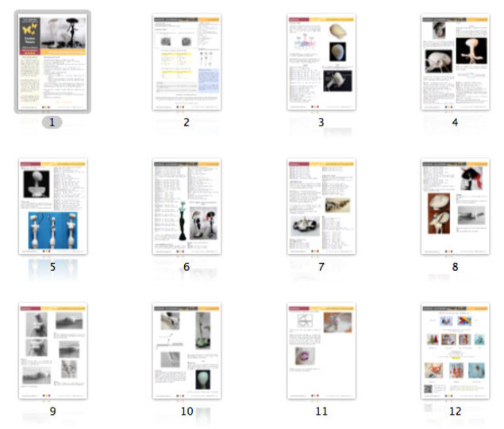
Task: Open the page 8 thumbnail
Action: (x=455, y=207)
